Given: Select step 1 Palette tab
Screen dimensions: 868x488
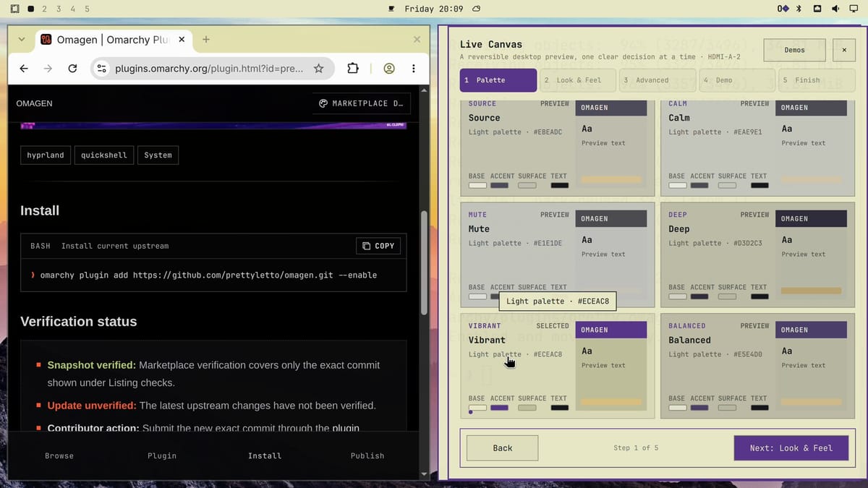Looking at the screenshot, I should click(x=498, y=80).
